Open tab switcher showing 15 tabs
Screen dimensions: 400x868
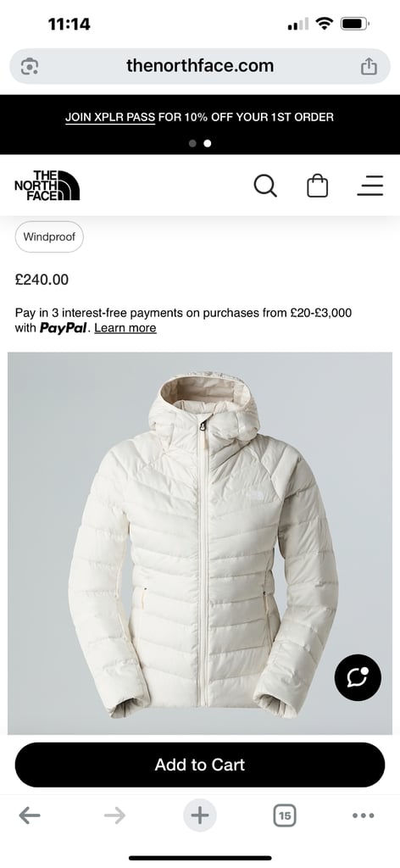[285, 815]
